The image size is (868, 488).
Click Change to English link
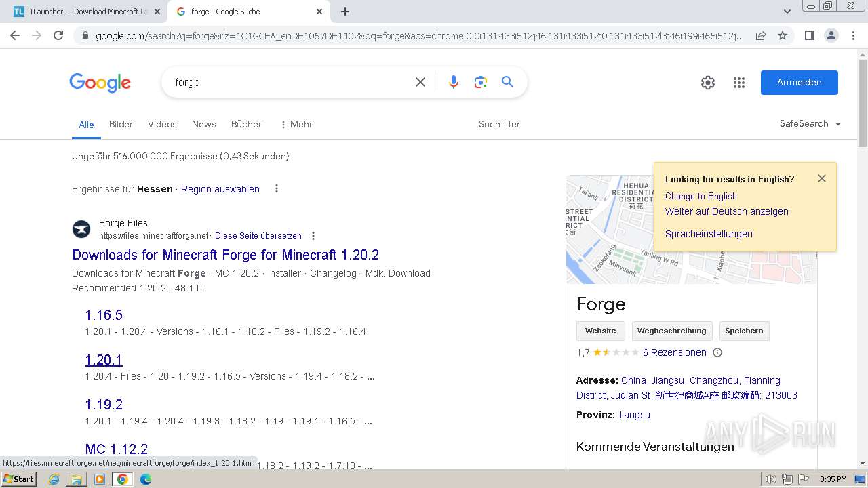(701, 196)
